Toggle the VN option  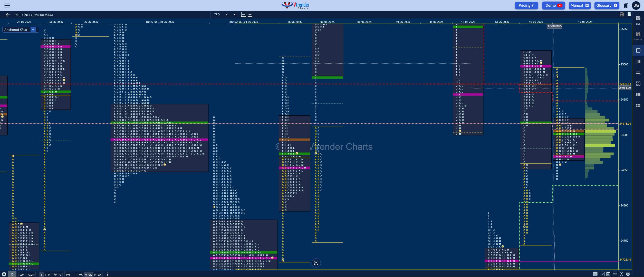[68, 274]
